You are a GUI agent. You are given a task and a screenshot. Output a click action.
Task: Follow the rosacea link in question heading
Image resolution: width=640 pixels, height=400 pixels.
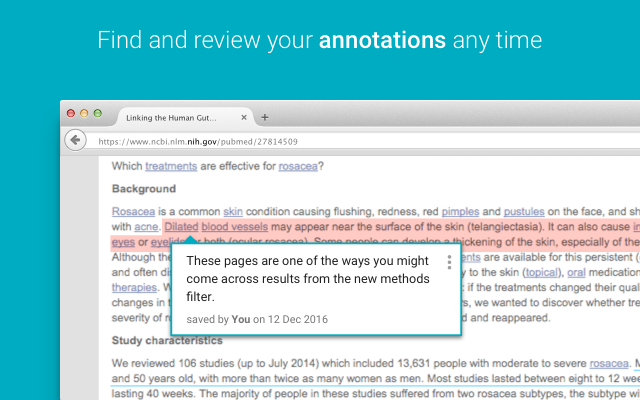pos(298,166)
